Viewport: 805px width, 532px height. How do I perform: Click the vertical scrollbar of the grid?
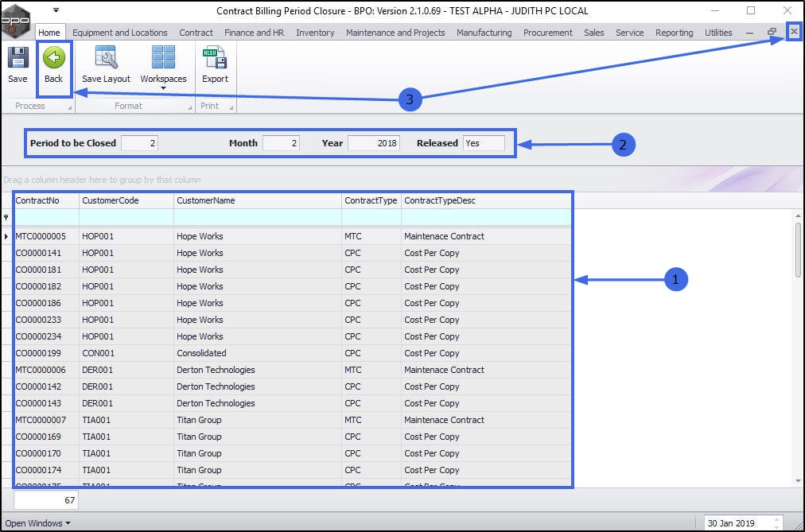(x=798, y=250)
